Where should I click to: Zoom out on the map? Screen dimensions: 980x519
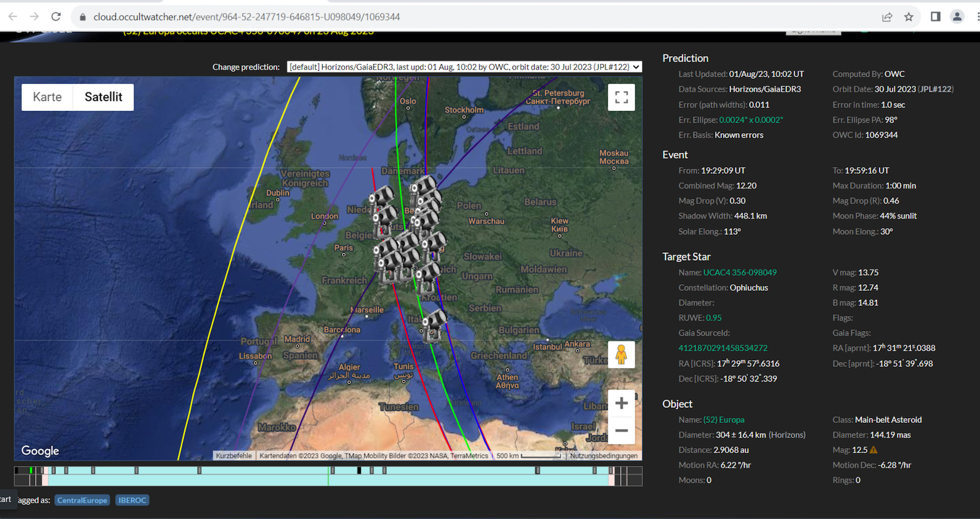click(x=621, y=431)
